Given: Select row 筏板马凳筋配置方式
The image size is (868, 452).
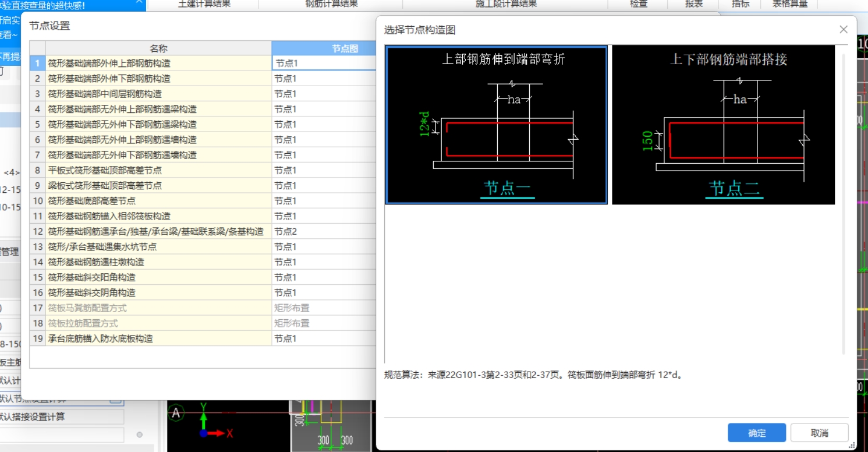Looking at the screenshot, I should 158,308.
